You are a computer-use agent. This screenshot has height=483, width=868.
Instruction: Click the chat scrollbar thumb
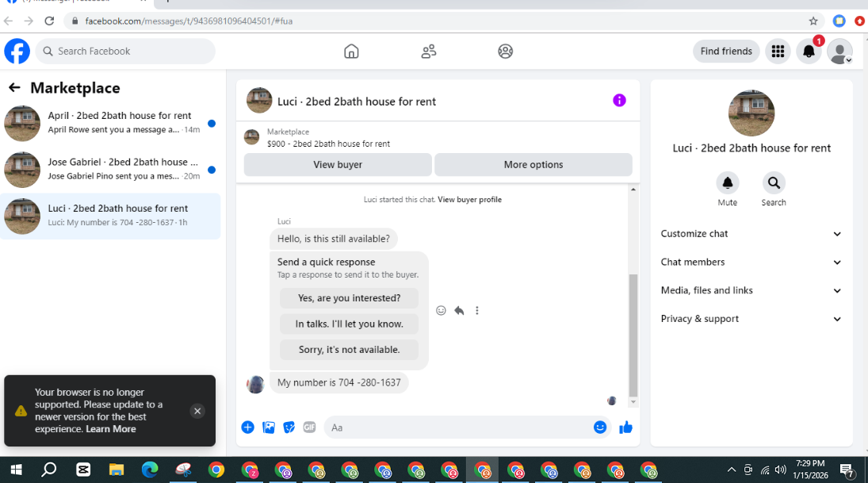[x=633, y=335]
